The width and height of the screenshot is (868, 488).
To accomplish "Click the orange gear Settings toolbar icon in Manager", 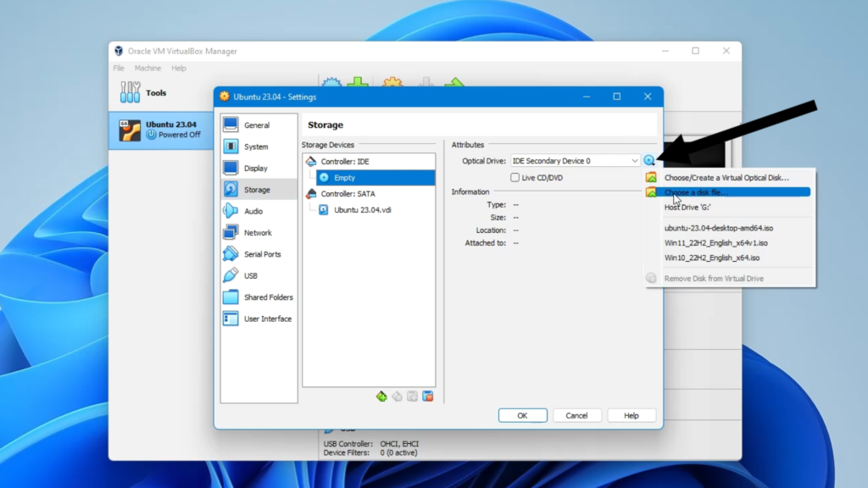I will 392,83.
